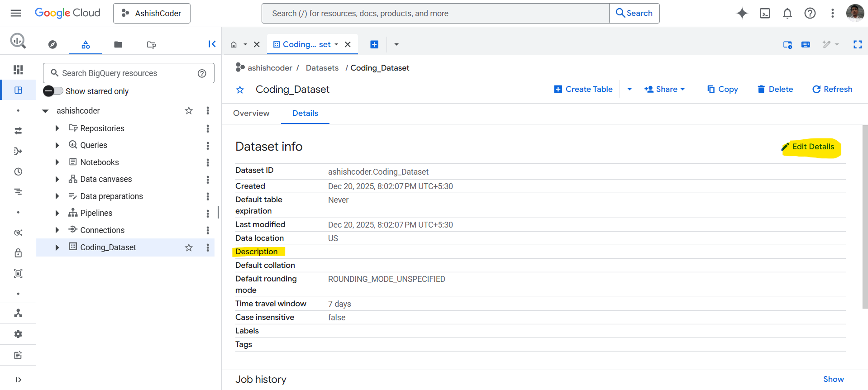The image size is (868, 390).
Task: Select the classic resources tree tab icon
Action: coord(86,44)
